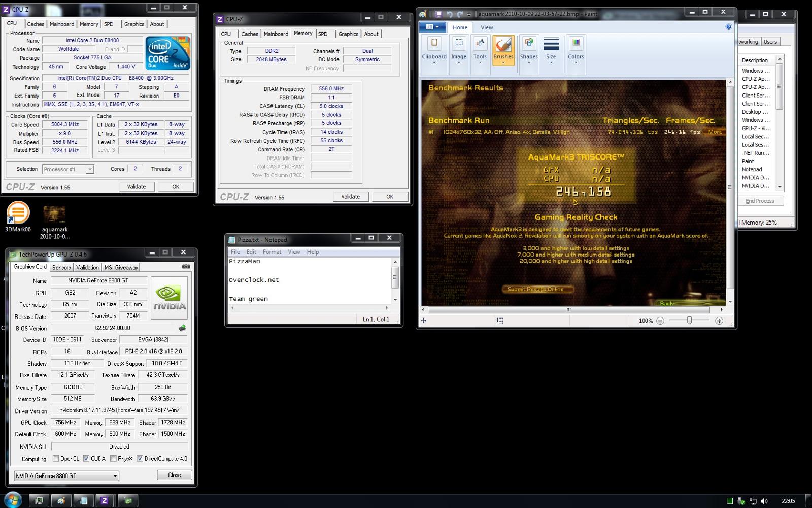The width and height of the screenshot is (812, 508).
Task: Click OK in the CPU-Z Memory window
Action: pyautogui.click(x=390, y=196)
